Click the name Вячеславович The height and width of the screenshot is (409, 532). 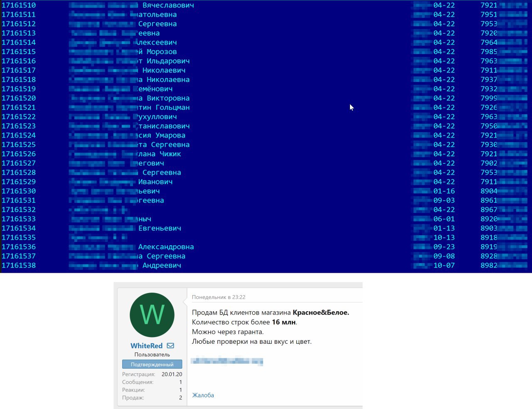(x=168, y=5)
